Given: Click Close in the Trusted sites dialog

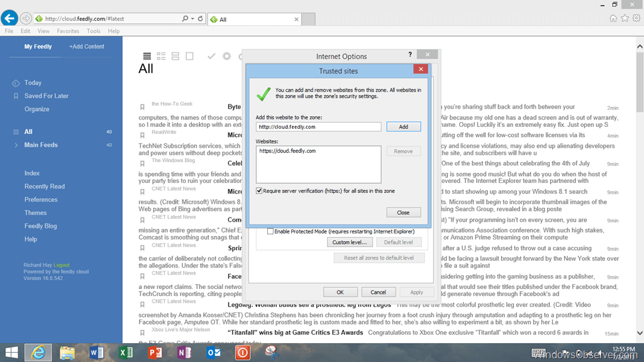Looking at the screenshot, I should (x=403, y=212).
